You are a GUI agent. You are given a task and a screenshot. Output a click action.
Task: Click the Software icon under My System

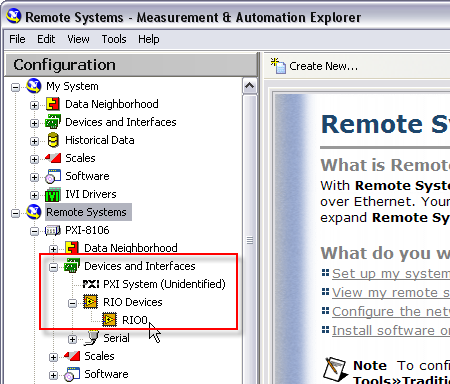[53, 176]
